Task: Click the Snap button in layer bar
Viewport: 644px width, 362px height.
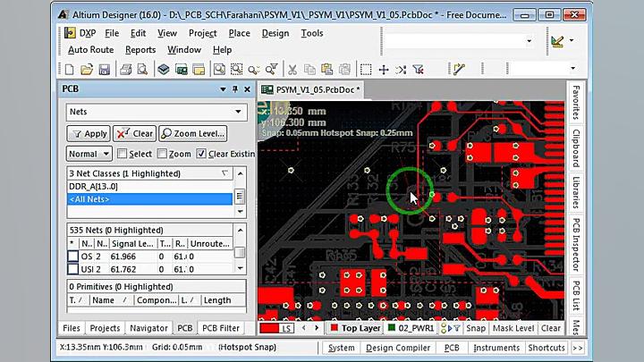Action: pos(476,328)
